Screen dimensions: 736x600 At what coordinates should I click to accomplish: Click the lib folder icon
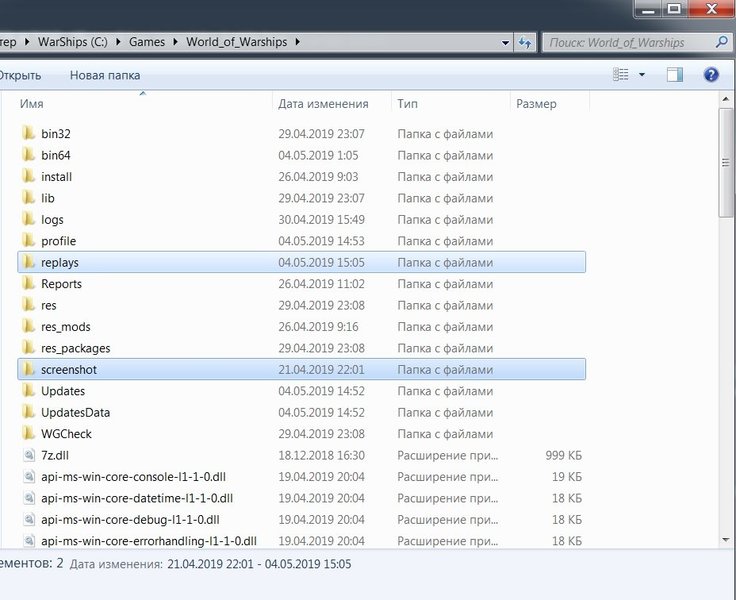click(x=29, y=198)
